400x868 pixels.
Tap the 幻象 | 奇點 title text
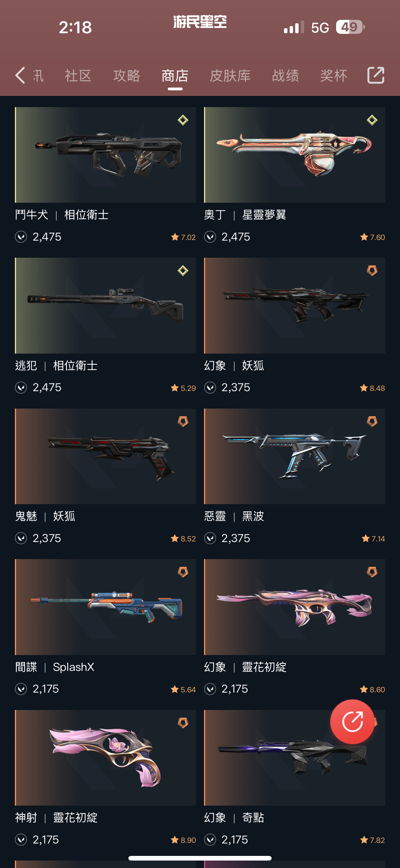234,818
